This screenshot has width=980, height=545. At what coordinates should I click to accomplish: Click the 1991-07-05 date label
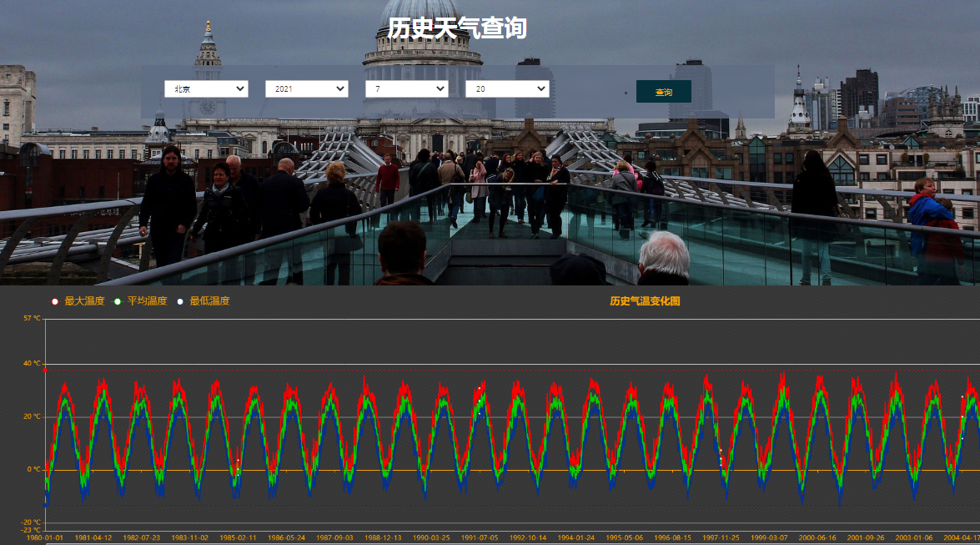click(480, 537)
